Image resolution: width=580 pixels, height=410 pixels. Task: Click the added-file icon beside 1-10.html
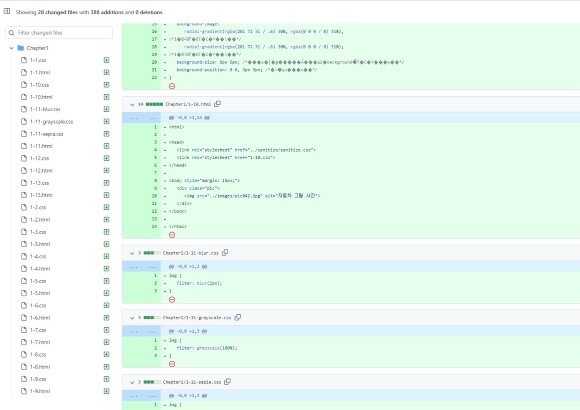107,97
